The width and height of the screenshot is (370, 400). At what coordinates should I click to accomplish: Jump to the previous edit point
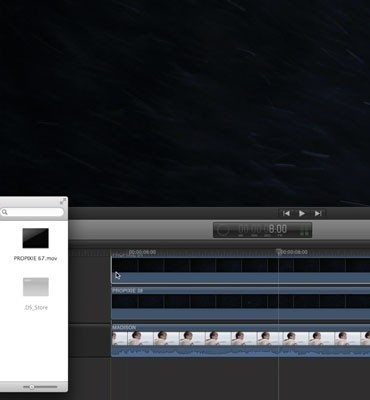pyautogui.click(x=286, y=213)
